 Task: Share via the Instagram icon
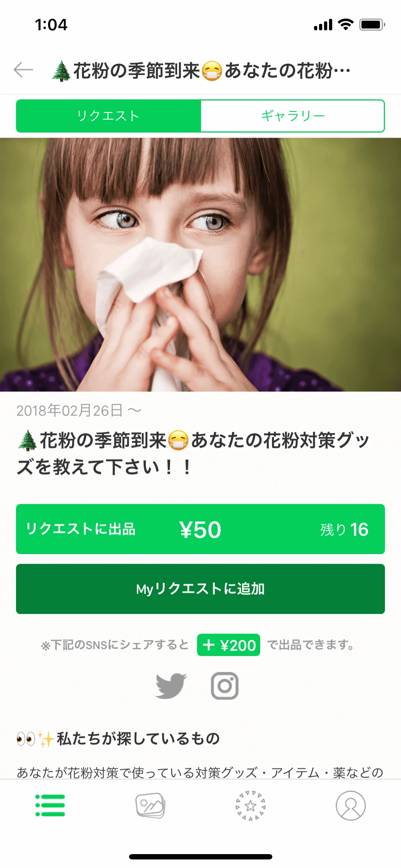coord(225,686)
